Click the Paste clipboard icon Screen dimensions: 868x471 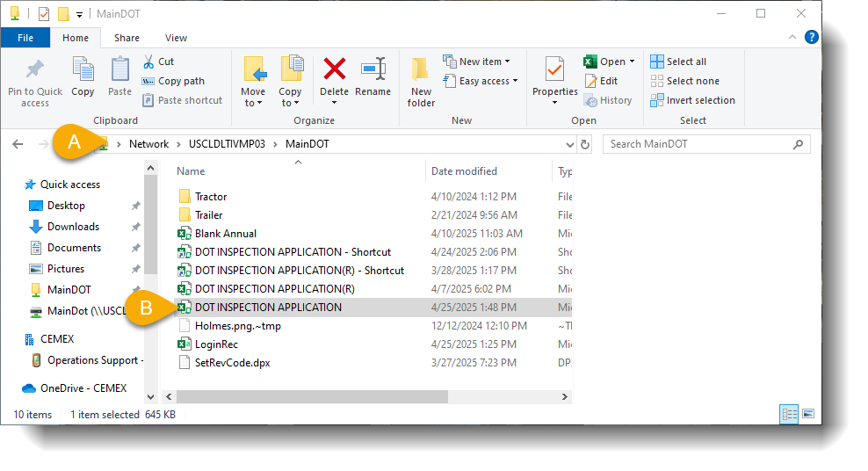[x=119, y=69]
